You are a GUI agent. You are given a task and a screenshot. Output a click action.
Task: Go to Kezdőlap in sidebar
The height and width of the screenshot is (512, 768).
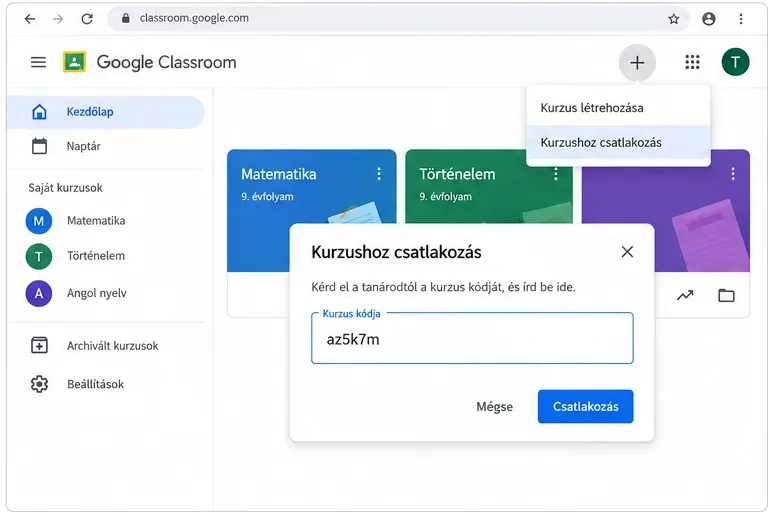coord(105,112)
